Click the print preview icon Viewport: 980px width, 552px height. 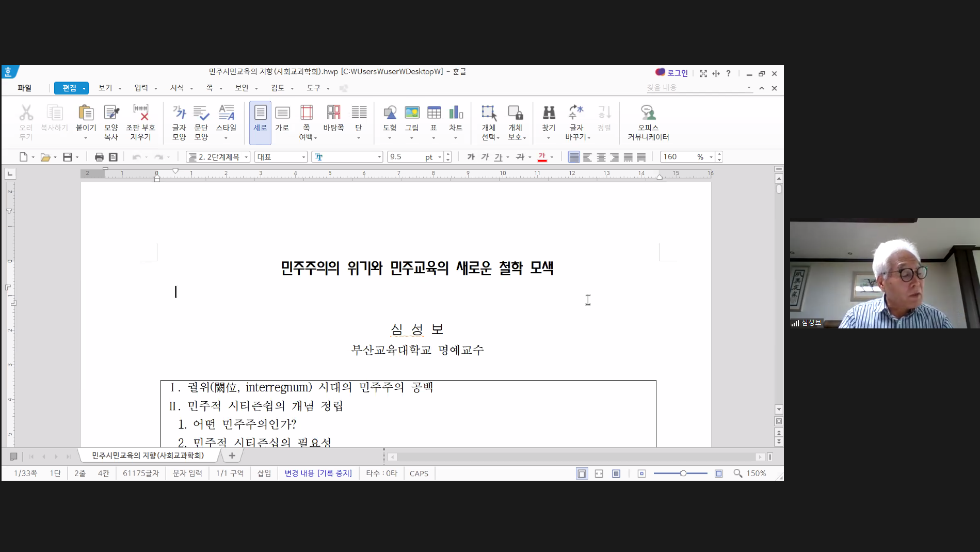tap(113, 157)
